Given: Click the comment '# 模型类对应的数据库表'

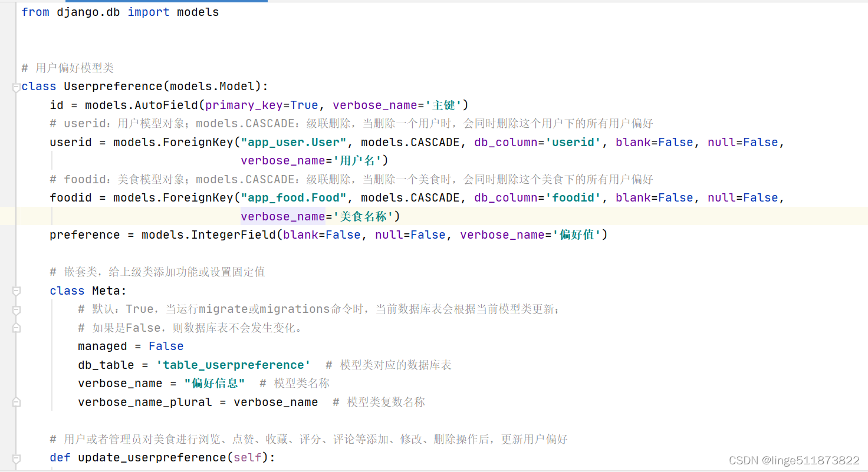Looking at the screenshot, I should pyautogui.click(x=389, y=365).
